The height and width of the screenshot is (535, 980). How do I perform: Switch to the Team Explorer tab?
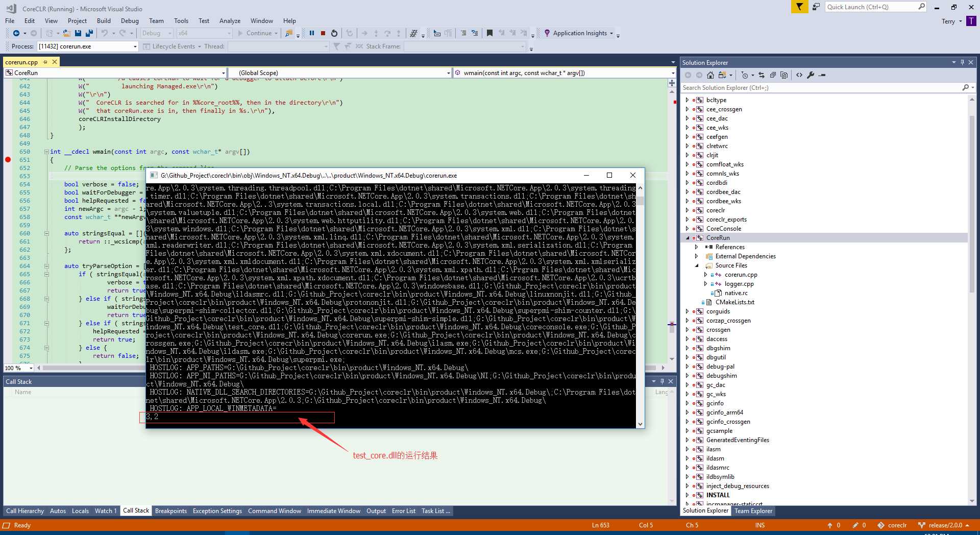pyautogui.click(x=753, y=510)
